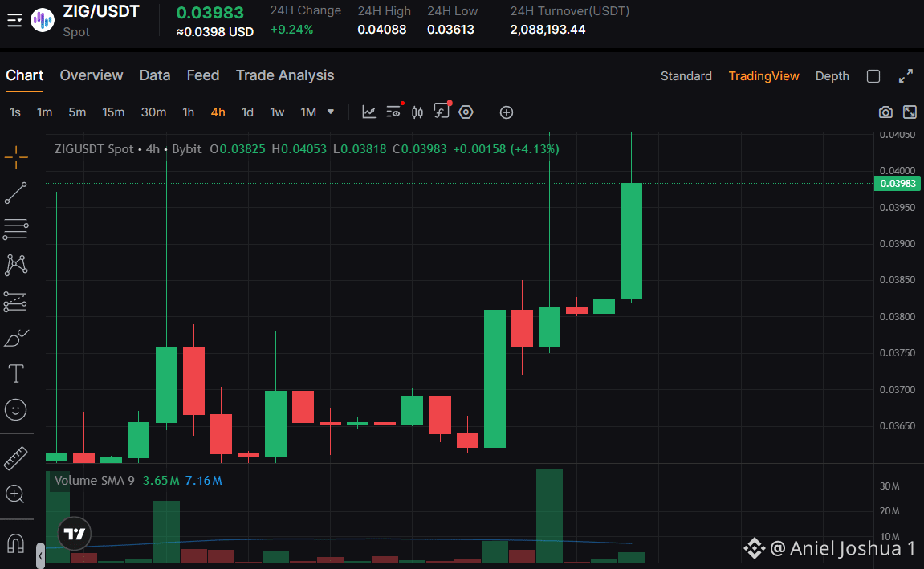This screenshot has width=924, height=569.
Task: Click the ZIG/USDT pair name
Action: [x=101, y=12]
